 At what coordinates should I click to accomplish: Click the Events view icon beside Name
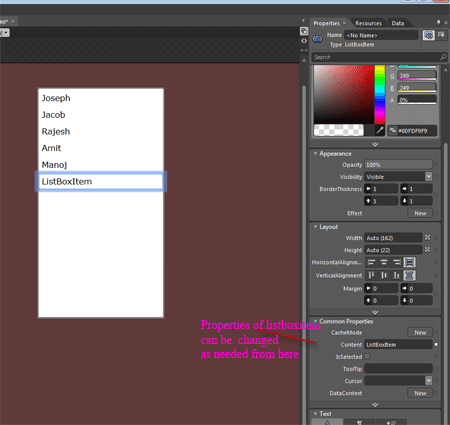[441, 35]
